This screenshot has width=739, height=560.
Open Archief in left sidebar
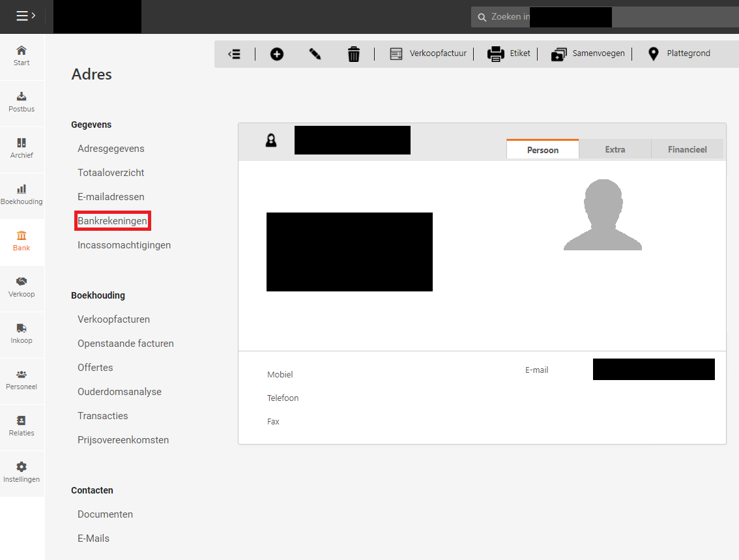[22, 148]
